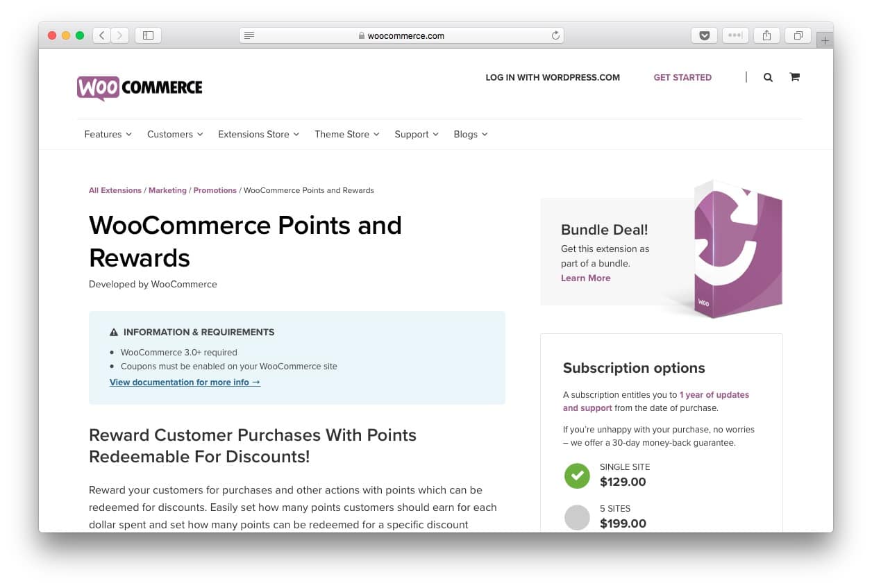Click the GET STARTED button
872x588 pixels.
[x=682, y=77]
